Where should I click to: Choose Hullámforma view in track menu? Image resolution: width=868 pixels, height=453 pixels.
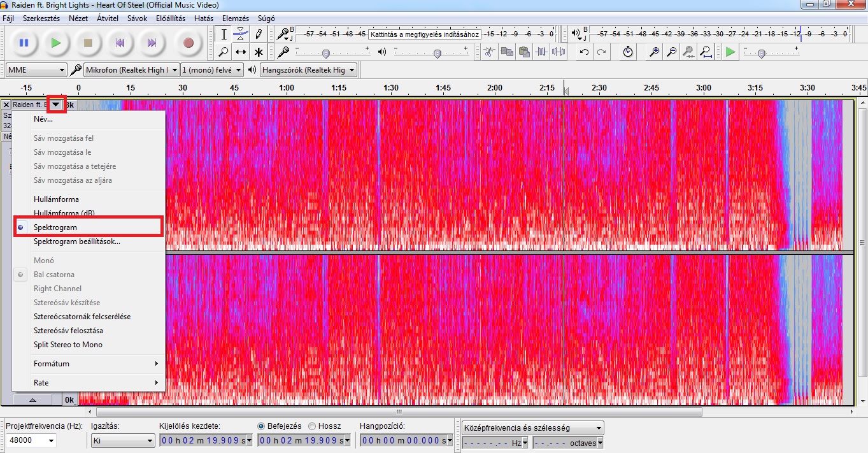click(56, 199)
